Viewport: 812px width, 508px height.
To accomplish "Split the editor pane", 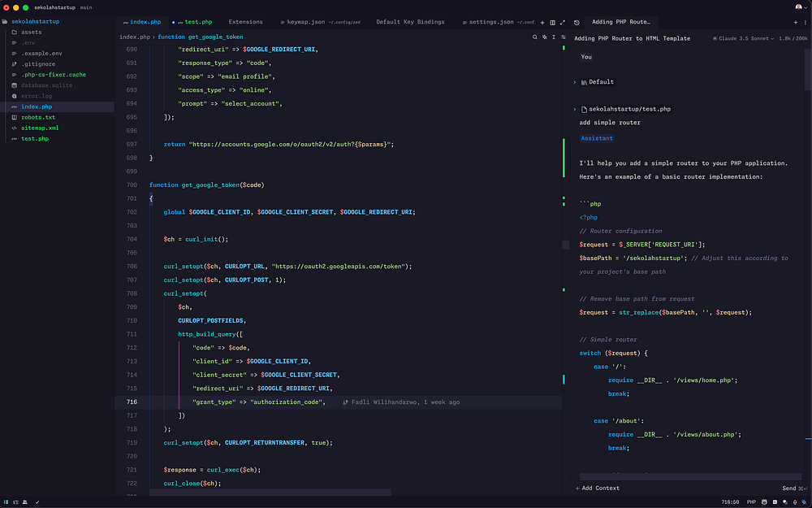I will pyautogui.click(x=552, y=22).
